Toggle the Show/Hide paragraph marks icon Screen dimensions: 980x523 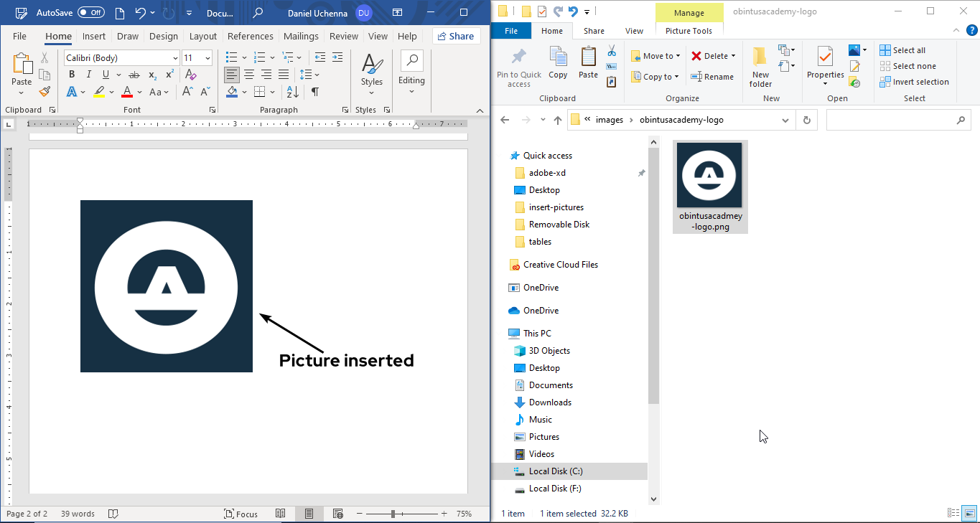(x=314, y=92)
